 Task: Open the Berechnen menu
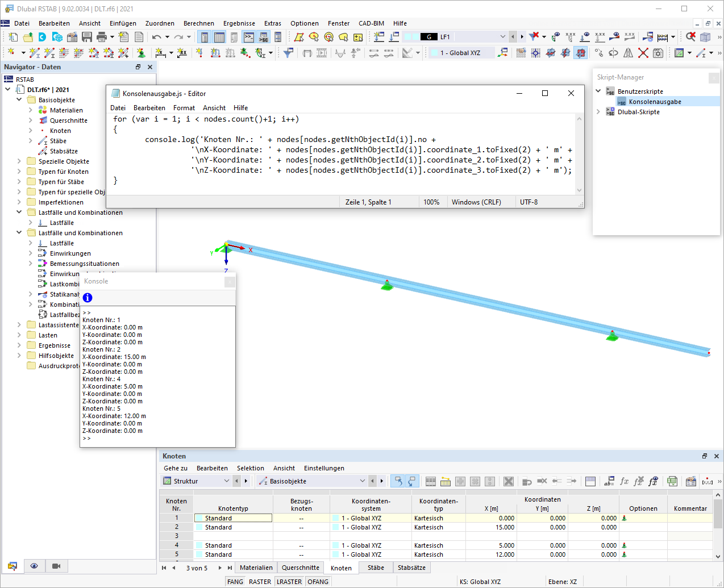[x=199, y=23]
